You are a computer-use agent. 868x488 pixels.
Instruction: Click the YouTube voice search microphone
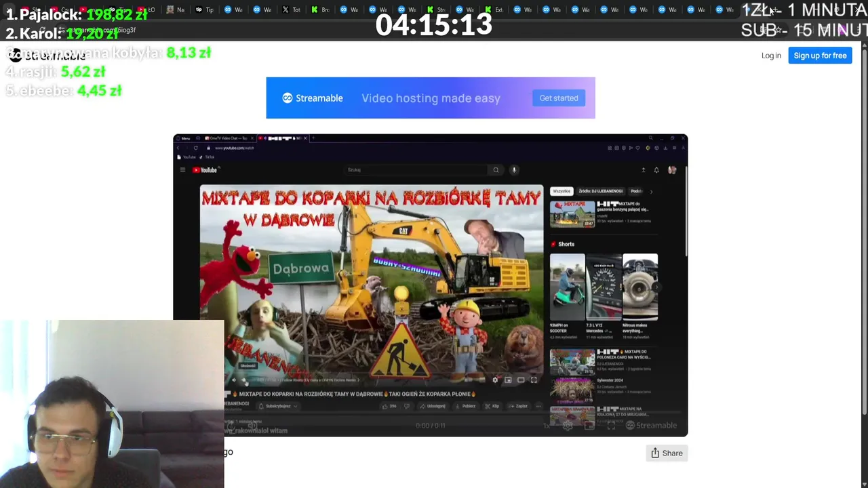pos(514,170)
